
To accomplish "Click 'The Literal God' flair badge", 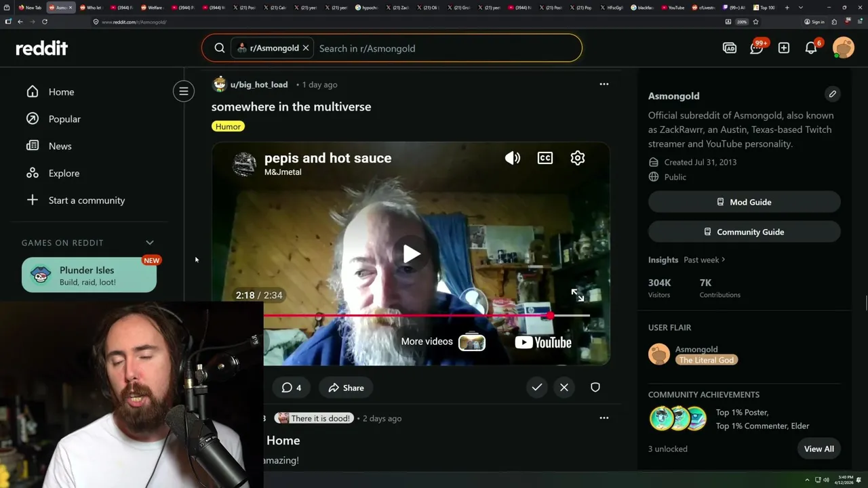I will pos(707,360).
